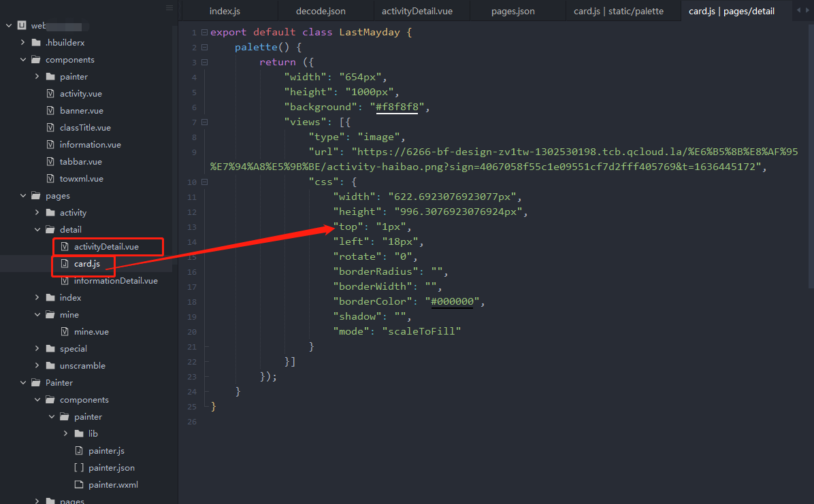Open tabbar.vue file icon
This screenshot has width=814, height=504.
tap(50, 161)
